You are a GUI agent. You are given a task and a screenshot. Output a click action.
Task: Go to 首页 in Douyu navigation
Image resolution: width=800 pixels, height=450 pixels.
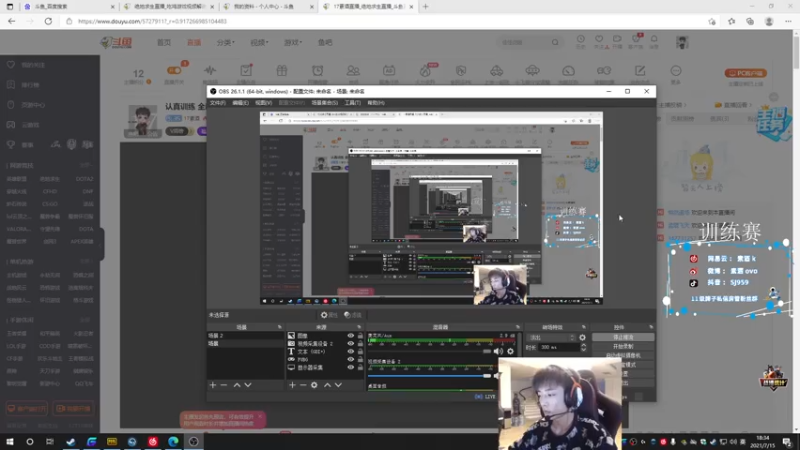pyautogui.click(x=164, y=42)
